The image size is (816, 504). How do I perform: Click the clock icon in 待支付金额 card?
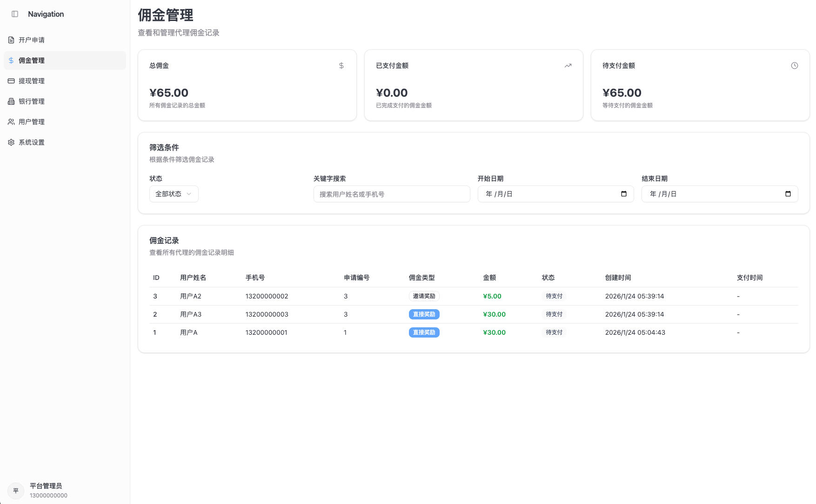point(794,66)
